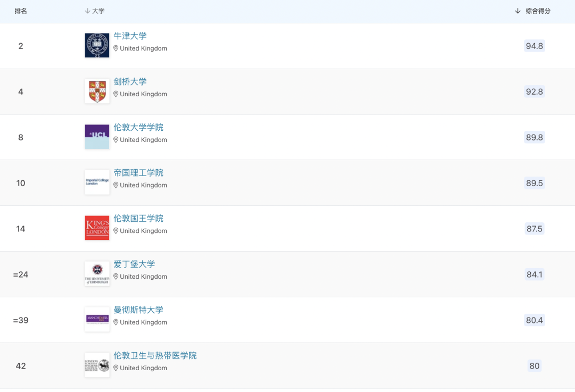The width and height of the screenshot is (575, 392).
Task: Click the score value 94.8
Action: [535, 46]
